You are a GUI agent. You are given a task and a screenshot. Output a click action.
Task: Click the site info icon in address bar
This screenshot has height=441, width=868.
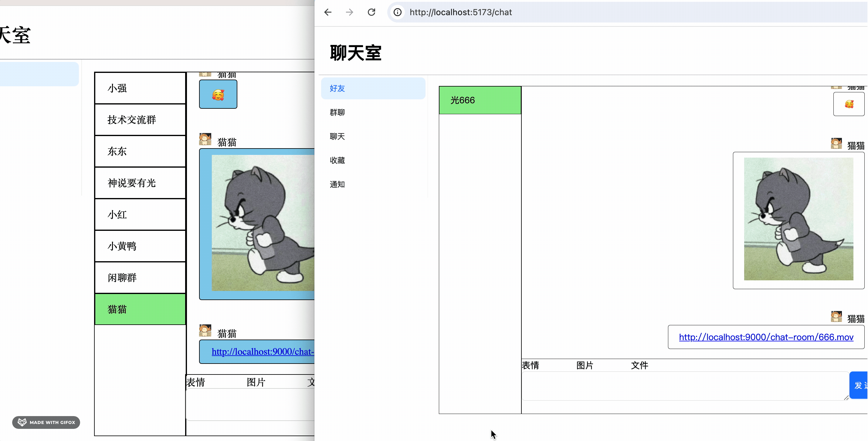[398, 12]
